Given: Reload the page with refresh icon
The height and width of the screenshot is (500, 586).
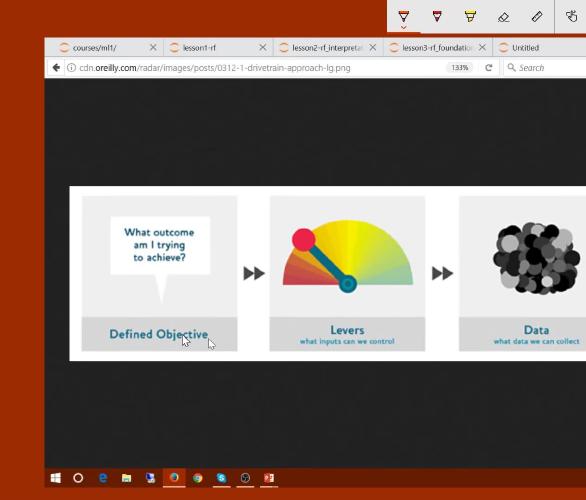Looking at the screenshot, I should [x=488, y=68].
